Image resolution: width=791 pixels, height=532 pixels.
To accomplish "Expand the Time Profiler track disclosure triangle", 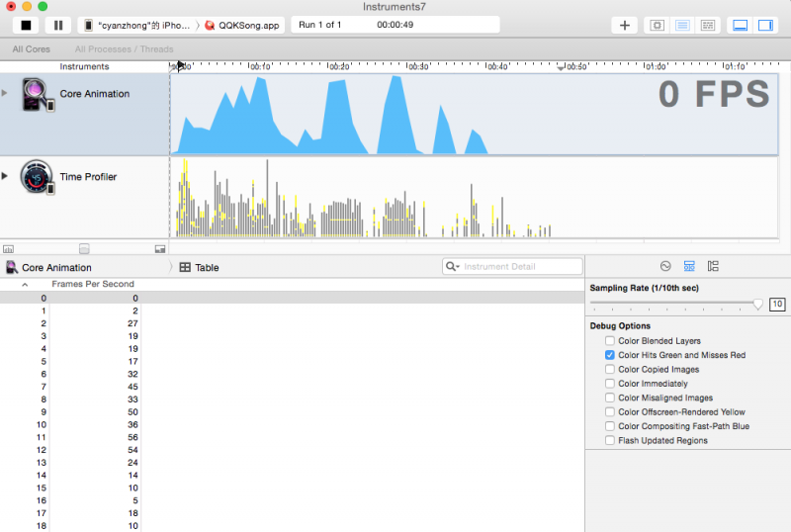I will pyautogui.click(x=5, y=176).
